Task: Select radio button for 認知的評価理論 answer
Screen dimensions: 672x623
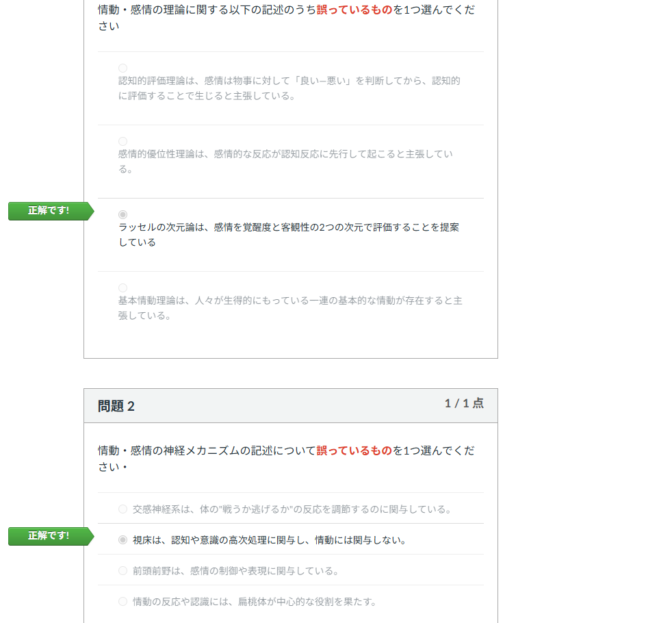Action: click(x=122, y=68)
